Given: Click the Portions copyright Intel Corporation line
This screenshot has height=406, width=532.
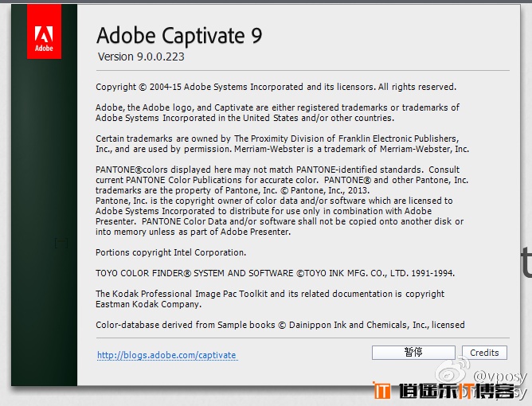Looking at the screenshot, I should pyautogui.click(x=170, y=252).
